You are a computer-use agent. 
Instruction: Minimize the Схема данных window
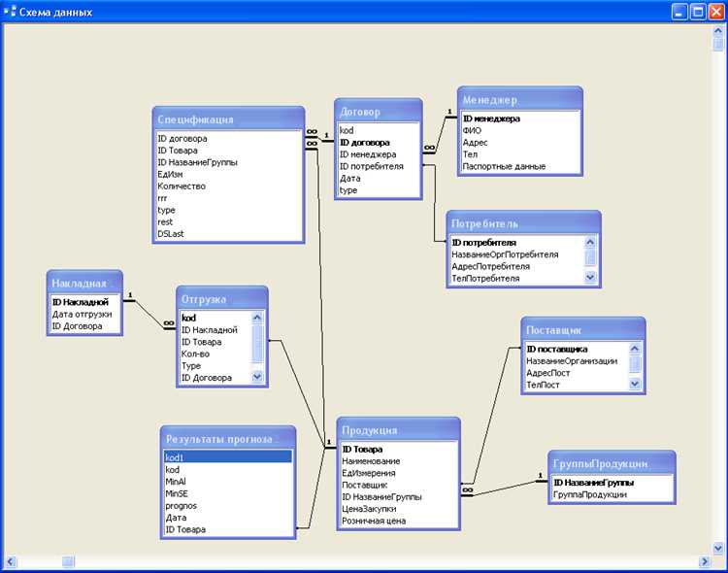click(679, 12)
